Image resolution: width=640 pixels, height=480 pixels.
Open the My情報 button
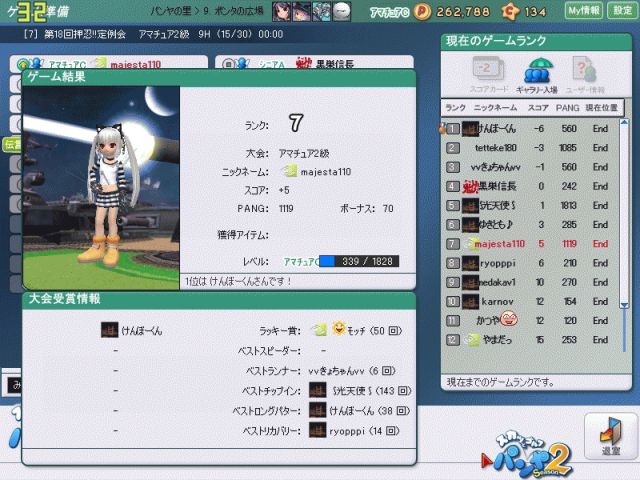(583, 11)
